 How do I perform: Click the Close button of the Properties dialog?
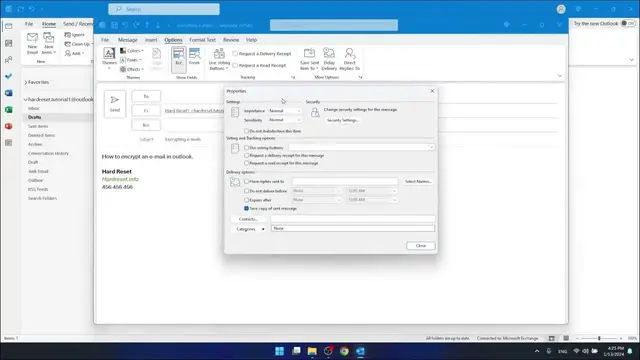pyautogui.click(x=421, y=246)
